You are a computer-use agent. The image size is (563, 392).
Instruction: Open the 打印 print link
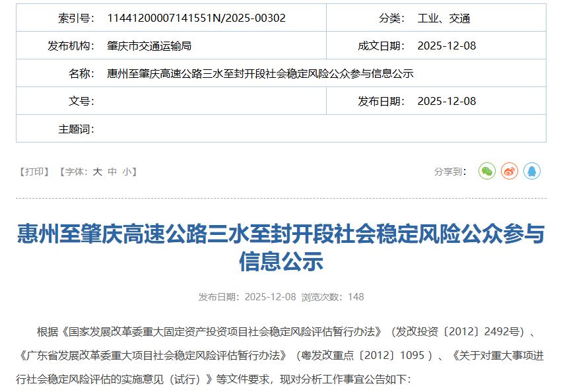click(34, 172)
